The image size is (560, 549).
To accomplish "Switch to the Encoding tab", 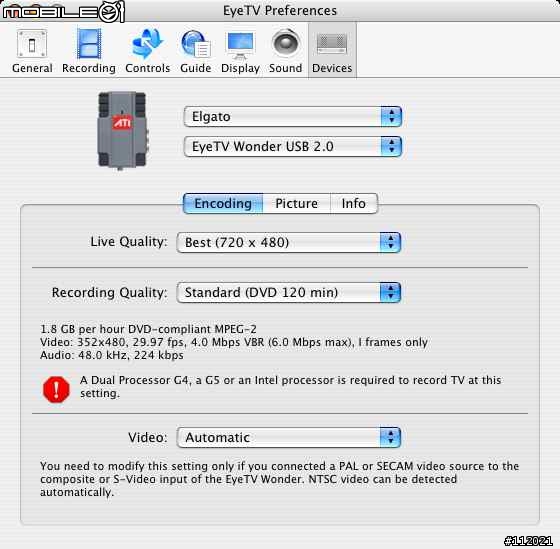I will tap(223, 203).
